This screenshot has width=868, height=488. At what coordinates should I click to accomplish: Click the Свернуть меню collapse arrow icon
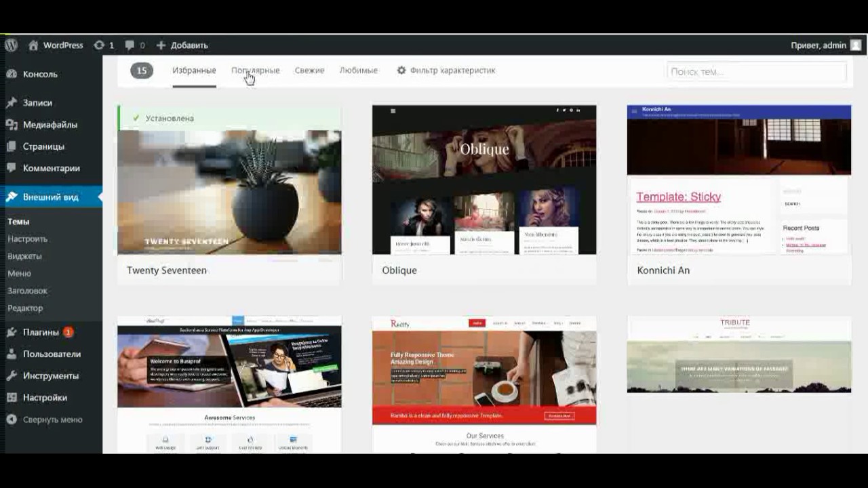pos(12,420)
